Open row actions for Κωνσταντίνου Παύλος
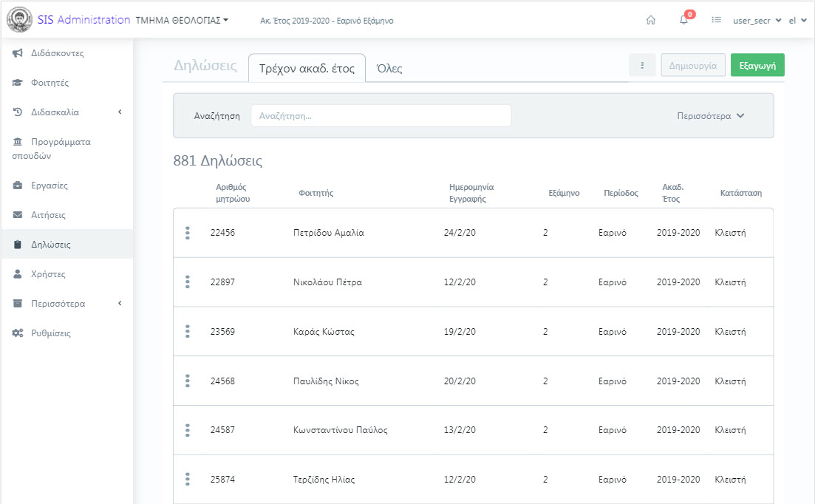Viewport: 815px width, 504px height. pyautogui.click(x=188, y=430)
